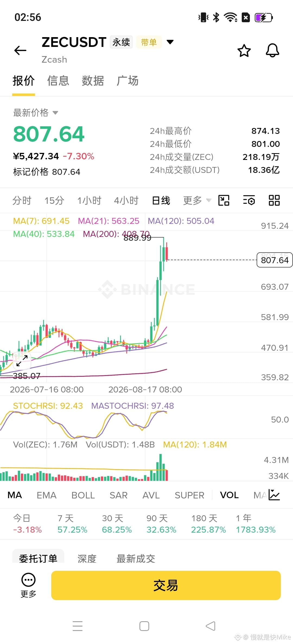
Task: Tap the back arrow icon
Action: [x=20, y=50]
